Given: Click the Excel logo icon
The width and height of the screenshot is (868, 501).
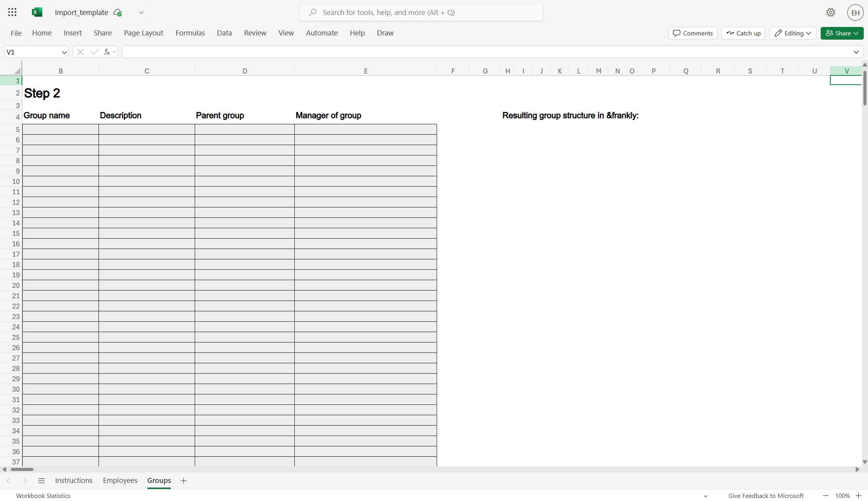Looking at the screenshot, I should point(37,12).
